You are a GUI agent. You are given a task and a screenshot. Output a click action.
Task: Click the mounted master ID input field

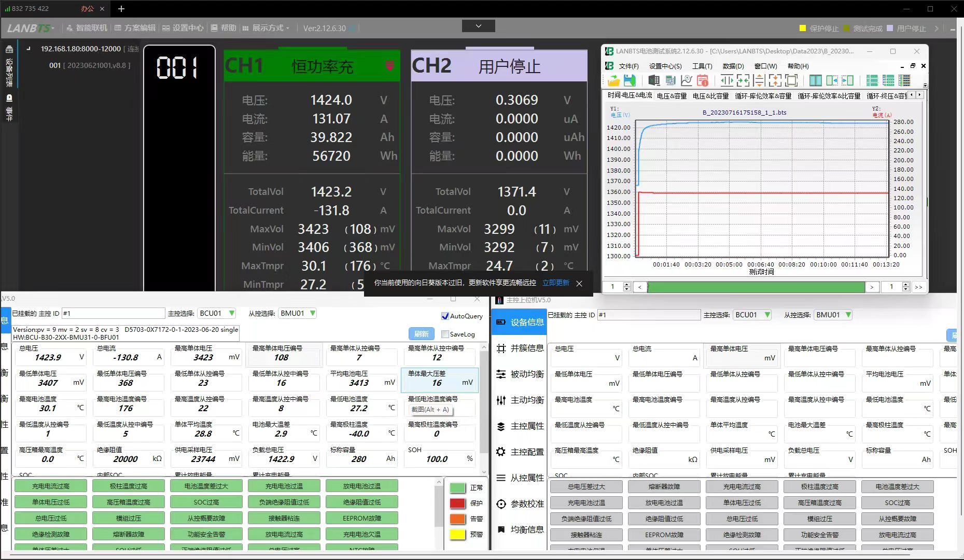(113, 313)
